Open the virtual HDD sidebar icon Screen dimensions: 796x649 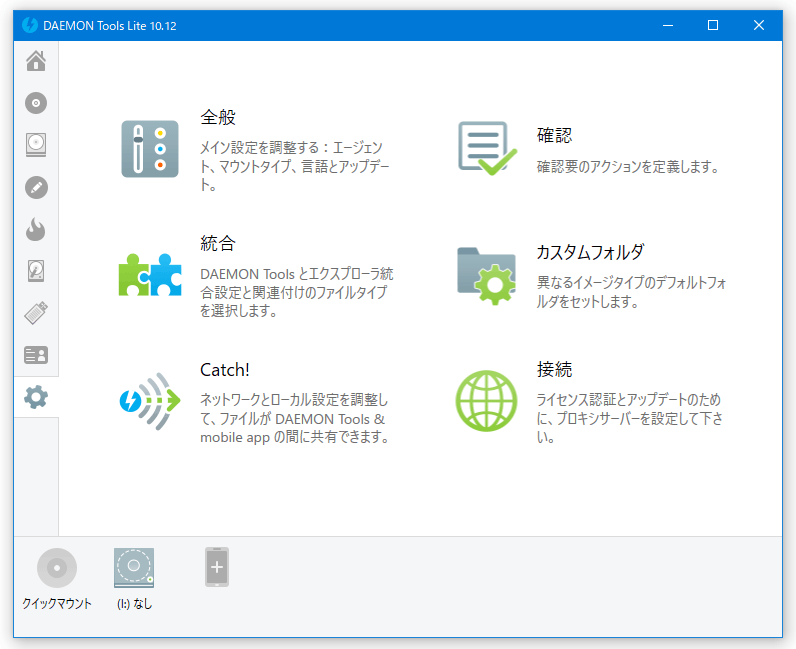coord(36,271)
